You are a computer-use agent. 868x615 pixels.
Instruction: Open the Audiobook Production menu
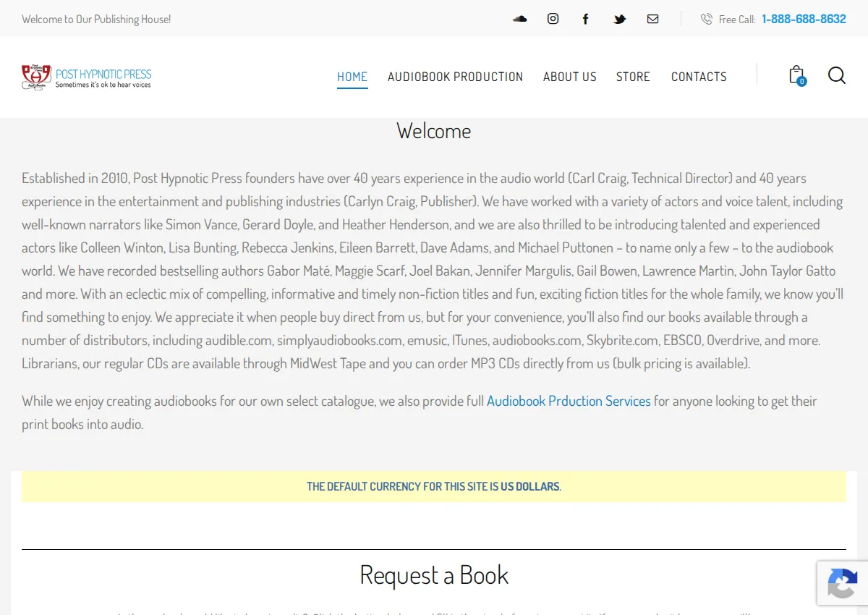(x=455, y=77)
